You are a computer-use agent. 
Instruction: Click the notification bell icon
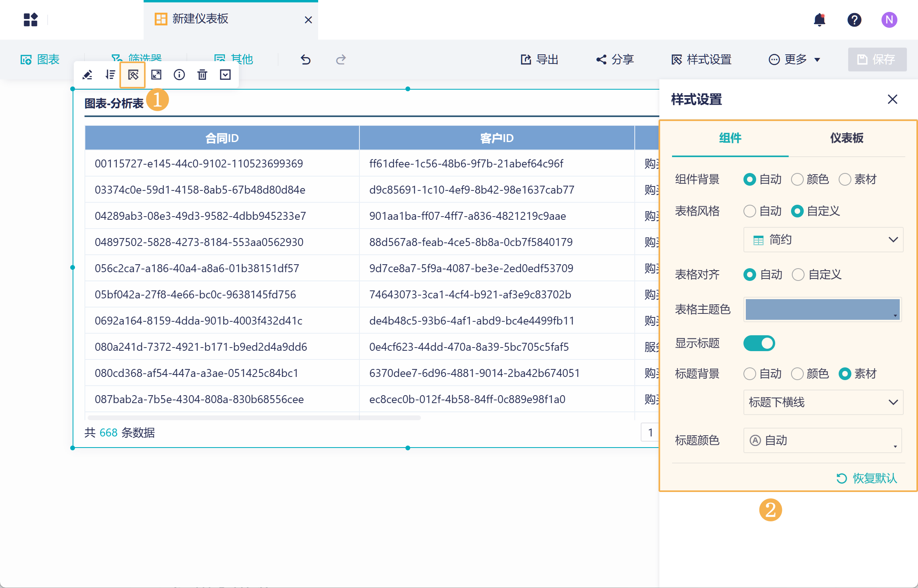tap(819, 19)
